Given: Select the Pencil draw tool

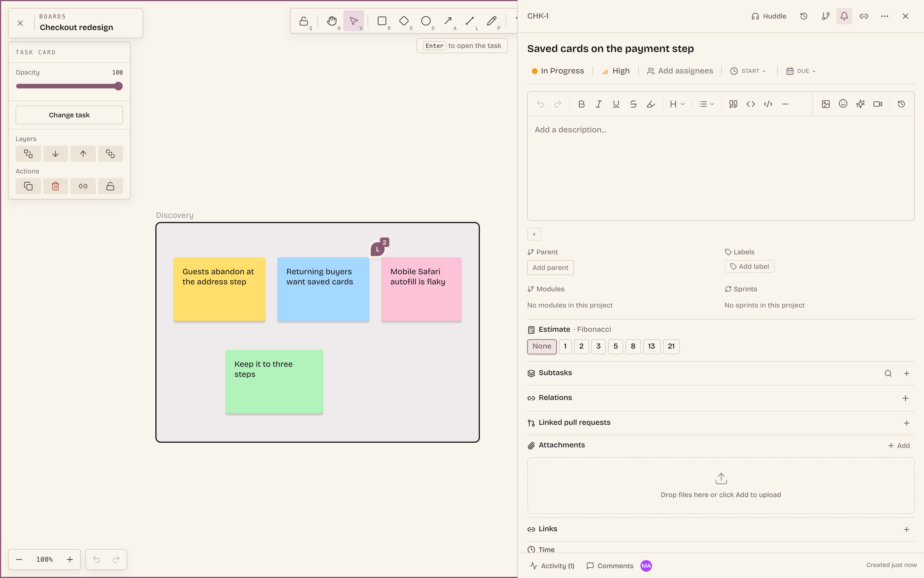Looking at the screenshot, I should coord(492,21).
